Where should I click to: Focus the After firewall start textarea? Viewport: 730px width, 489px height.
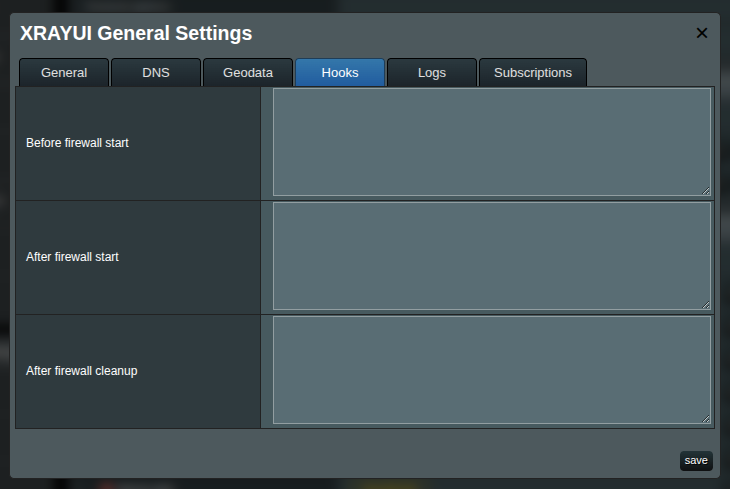(x=492, y=256)
